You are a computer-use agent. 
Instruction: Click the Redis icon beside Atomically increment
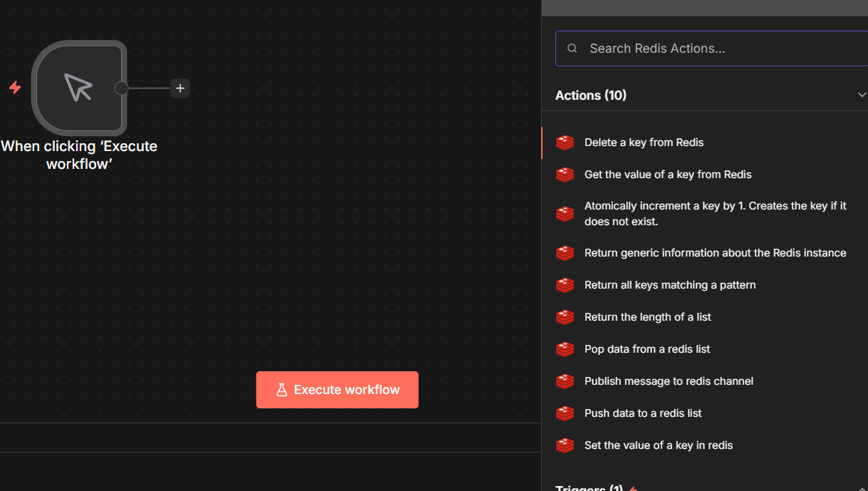pyautogui.click(x=565, y=214)
